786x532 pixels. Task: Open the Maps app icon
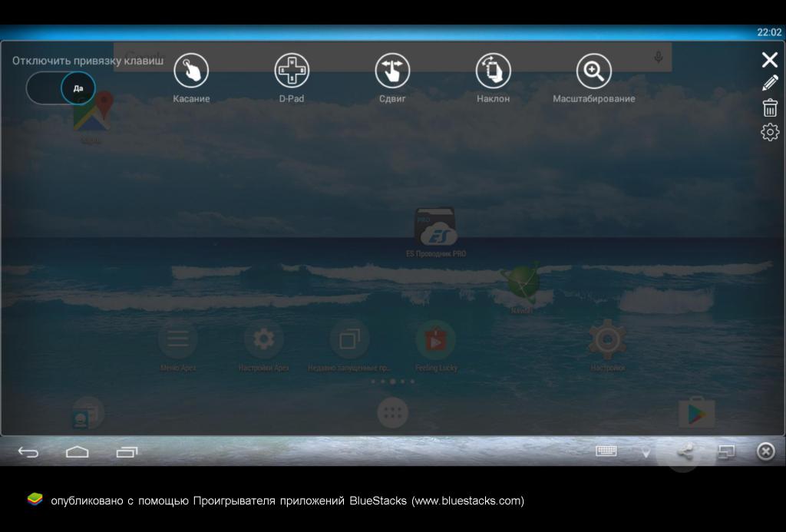pos(92,117)
